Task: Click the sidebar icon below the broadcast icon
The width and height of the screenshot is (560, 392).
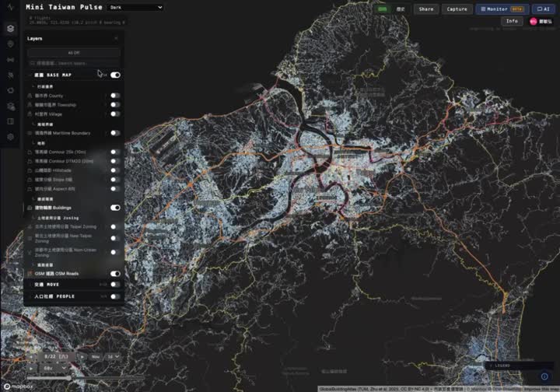Action: pos(10,75)
